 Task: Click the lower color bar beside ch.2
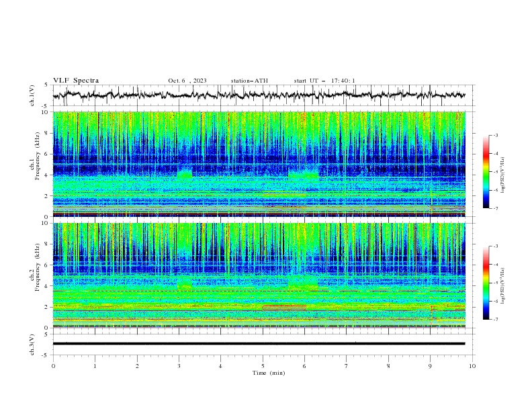[x=486, y=283]
